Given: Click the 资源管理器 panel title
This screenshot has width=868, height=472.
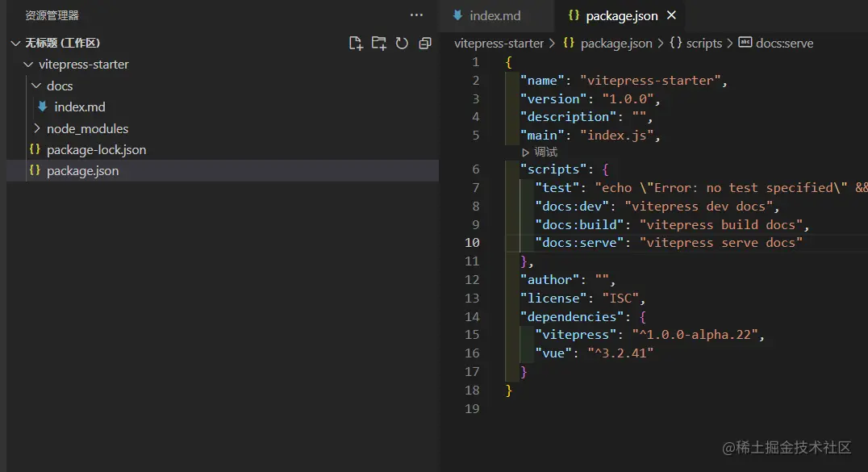Looking at the screenshot, I should (x=52, y=15).
